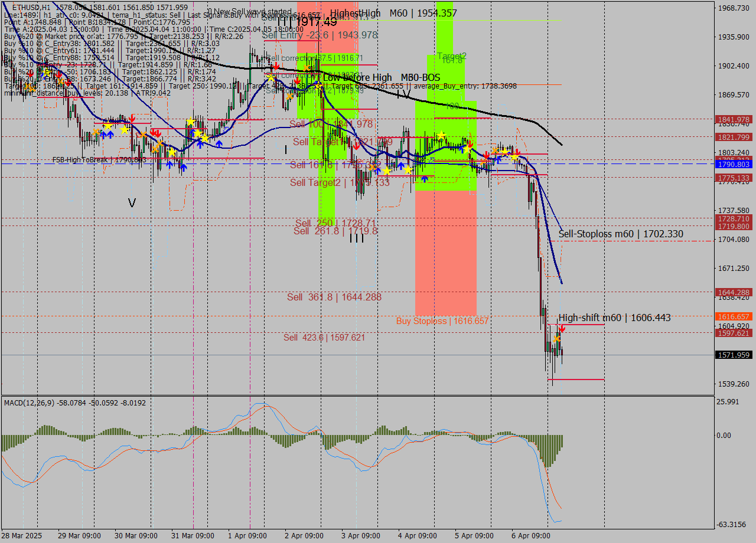Screen dimensions: 756x543
Task: Click the red down arrow near the 29 Mar high
Action: click(132, 118)
